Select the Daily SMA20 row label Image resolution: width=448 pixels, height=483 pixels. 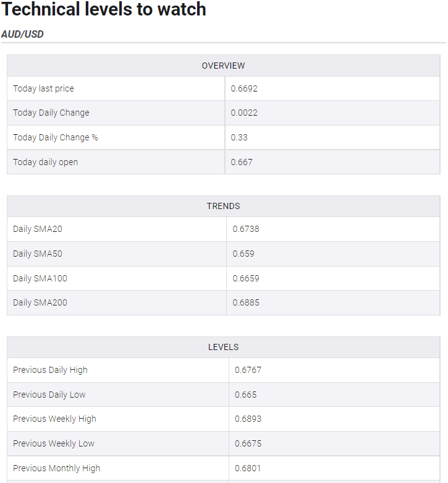[38, 229]
